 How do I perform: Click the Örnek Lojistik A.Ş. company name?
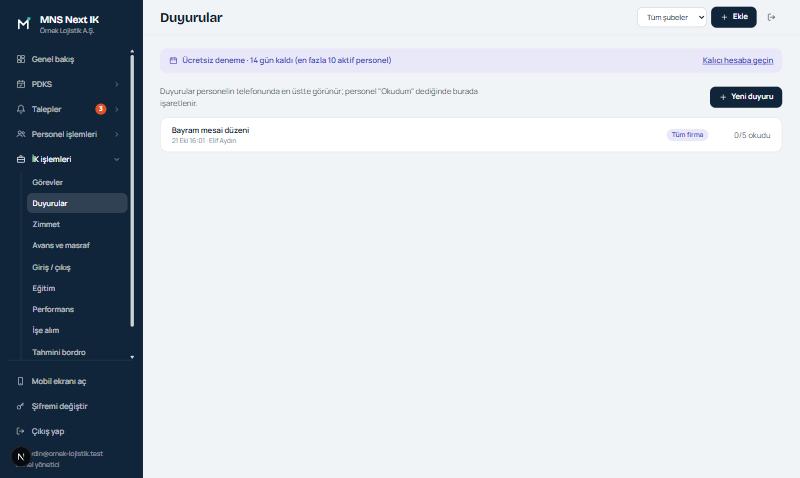67,31
